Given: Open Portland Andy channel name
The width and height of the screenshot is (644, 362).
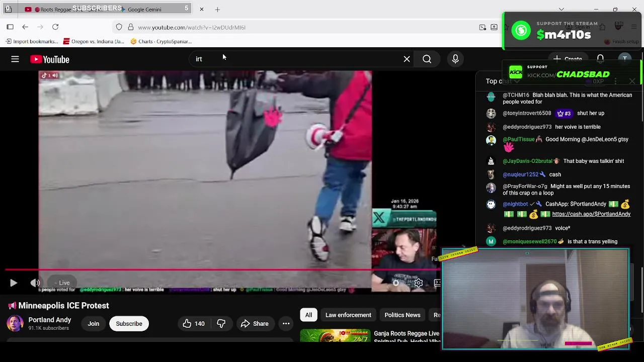Looking at the screenshot, I should tap(50, 320).
